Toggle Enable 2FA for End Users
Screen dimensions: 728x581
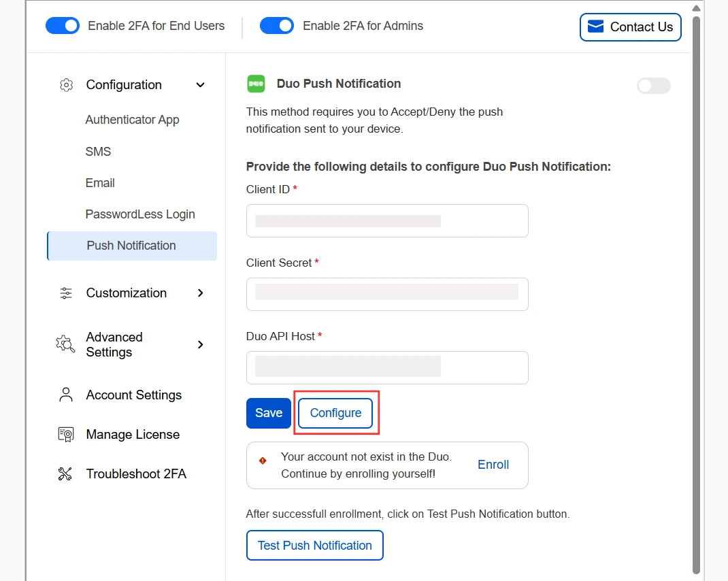(x=63, y=26)
